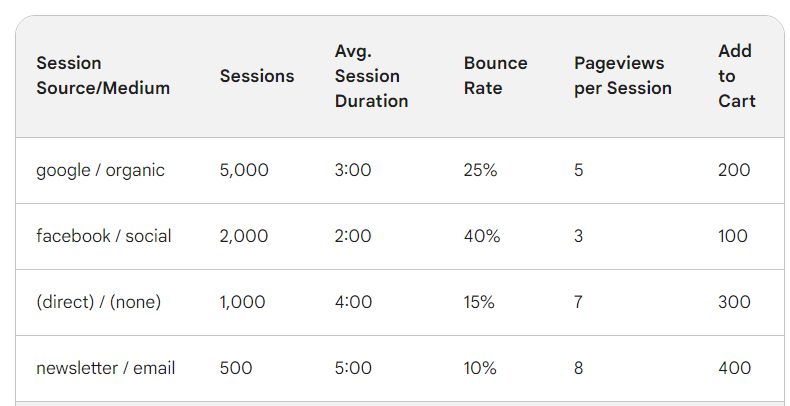Click the Session Source/Medium column header

click(x=103, y=76)
